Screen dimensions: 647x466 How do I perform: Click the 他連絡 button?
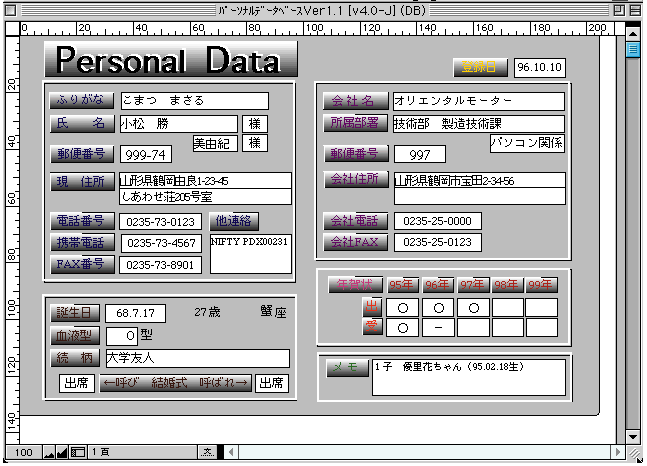[235, 221]
